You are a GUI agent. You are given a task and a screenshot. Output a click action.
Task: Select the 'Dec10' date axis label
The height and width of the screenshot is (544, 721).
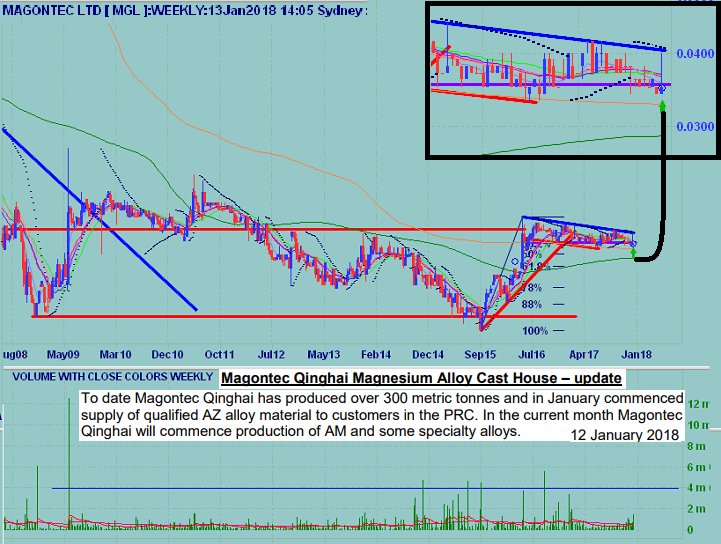[167, 355]
